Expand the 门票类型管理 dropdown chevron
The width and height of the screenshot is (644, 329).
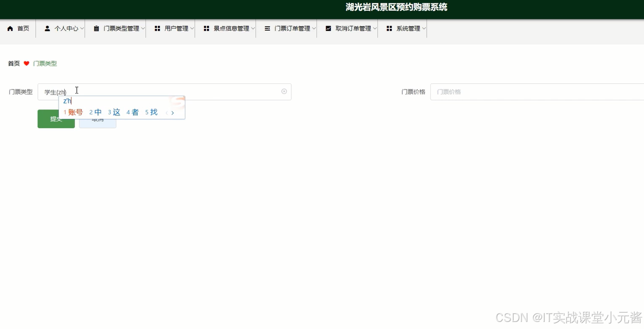coord(143,28)
